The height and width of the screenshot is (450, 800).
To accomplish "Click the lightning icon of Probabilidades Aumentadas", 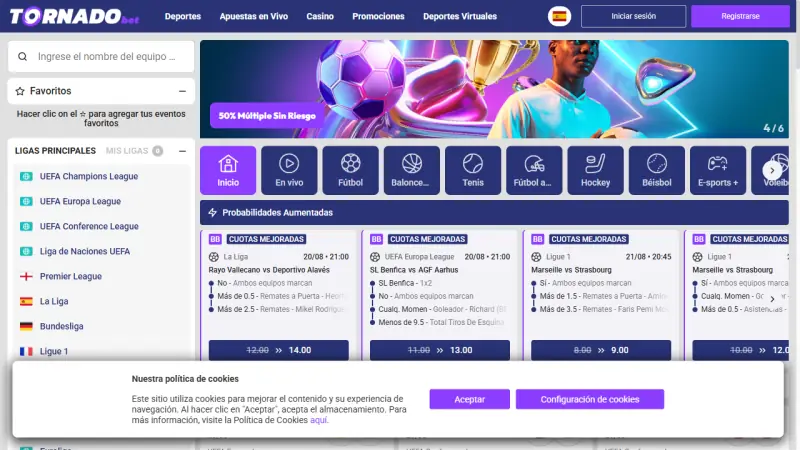I will 213,213.
